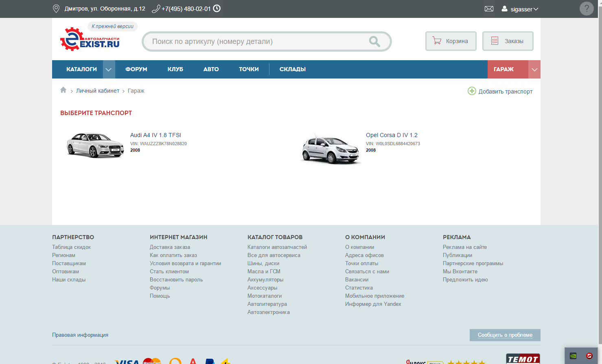Open the Таблица скидок link
The height and width of the screenshot is (364, 602).
tap(71, 247)
